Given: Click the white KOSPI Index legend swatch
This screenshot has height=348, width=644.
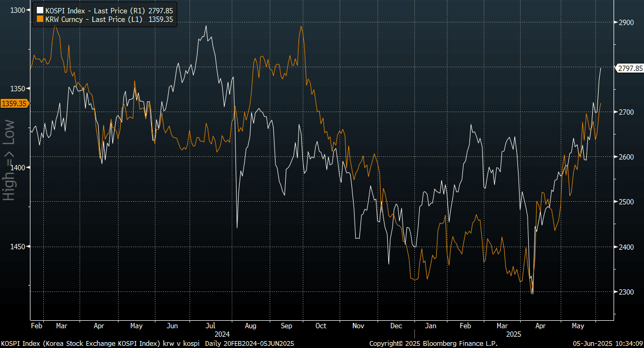Looking at the screenshot, I should (40, 10).
